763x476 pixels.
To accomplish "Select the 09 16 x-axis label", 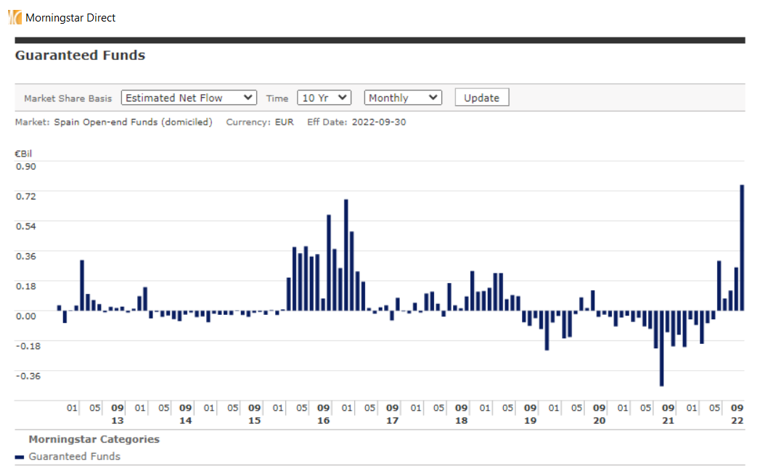I will click(x=323, y=414).
